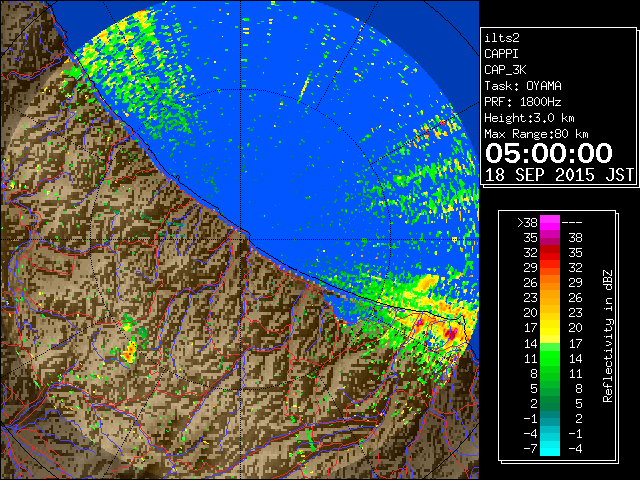Viewport: 640px width, 480px height.
Task: Click 'Max Range:80 km' text
Action: [x=536, y=134]
